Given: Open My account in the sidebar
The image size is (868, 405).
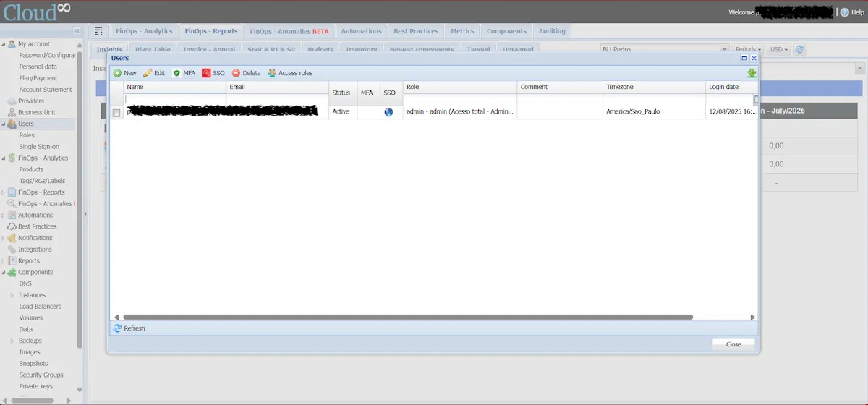Looking at the screenshot, I should pyautogui.click(x=34, y=44).
